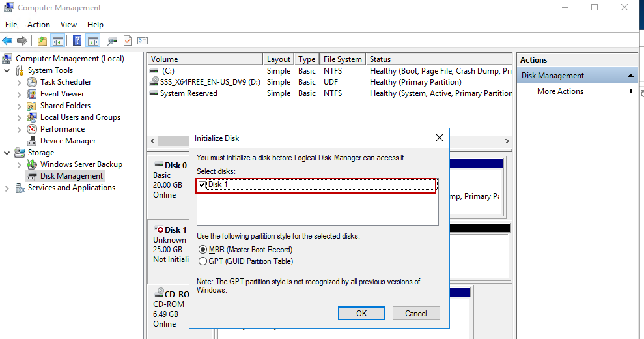Screen dimensions: 644x339
Task: Click the Task Scheduler clock icon
Action: pos(32,82)
